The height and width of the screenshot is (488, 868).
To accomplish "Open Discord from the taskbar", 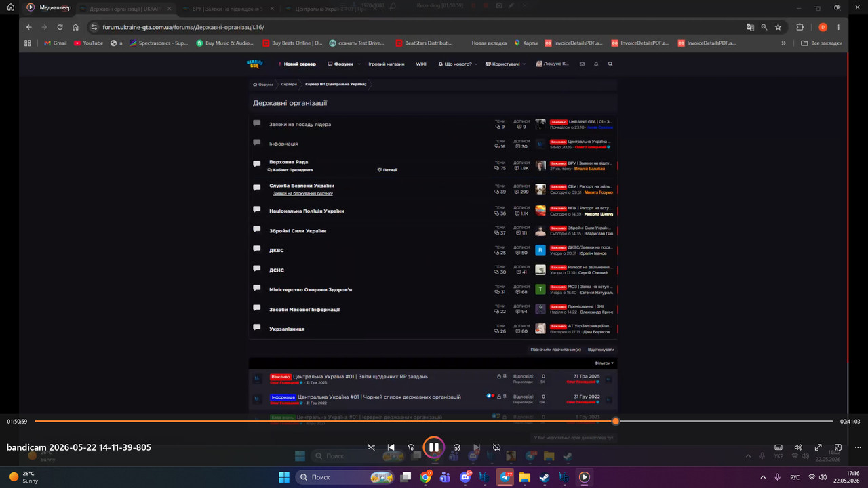I will click(x=465, y=476).
